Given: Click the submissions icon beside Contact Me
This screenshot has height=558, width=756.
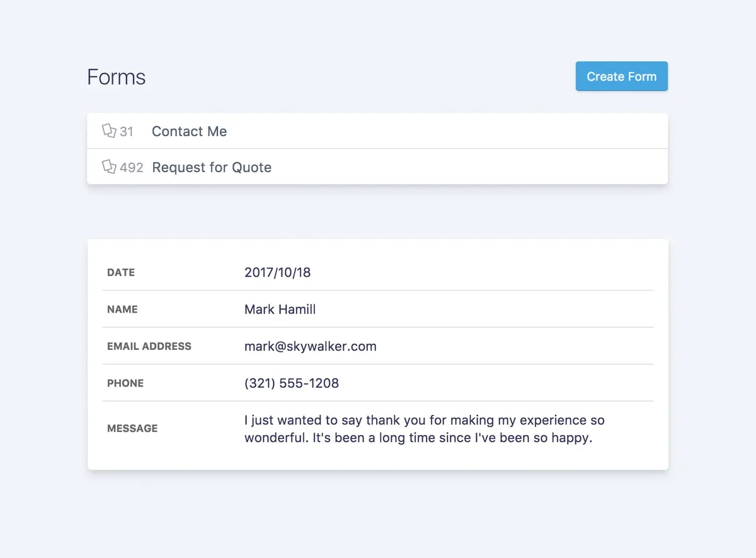Looking at the screenshot, I should (109, 131).
